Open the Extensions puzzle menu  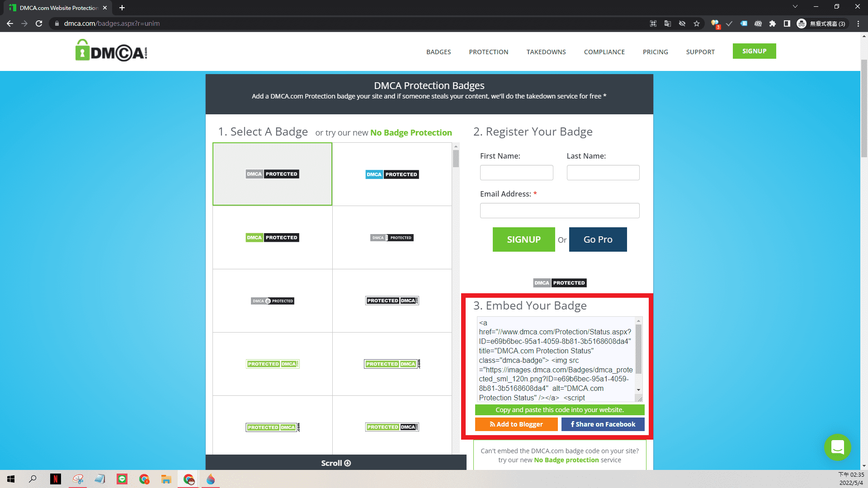pyautogui.click(x=773, y=23)
